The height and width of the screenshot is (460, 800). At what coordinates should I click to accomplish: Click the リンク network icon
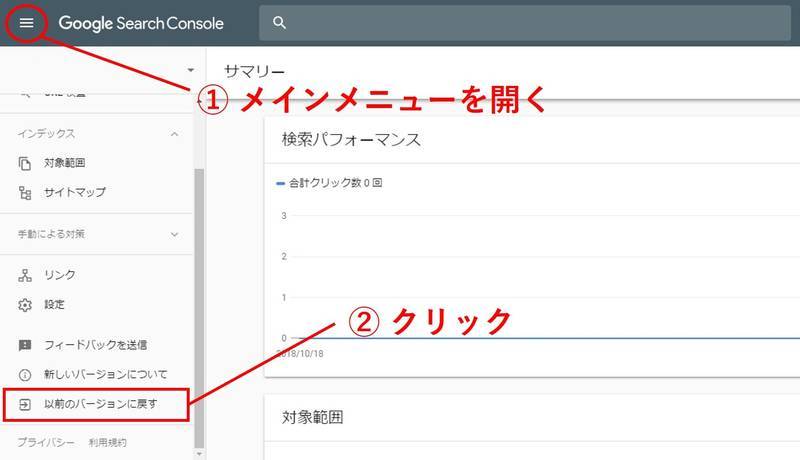tap(24, 275)
